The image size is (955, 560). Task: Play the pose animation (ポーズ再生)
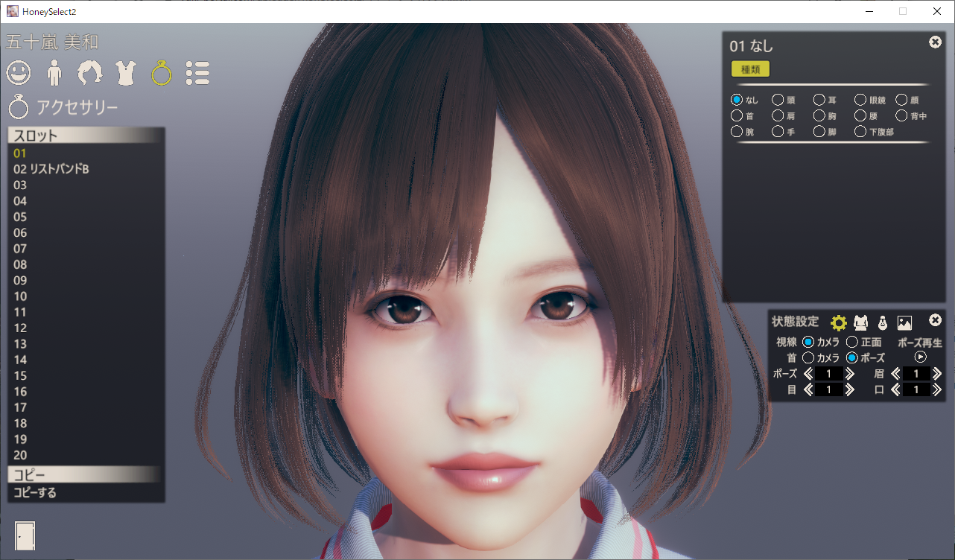[921, 357]
